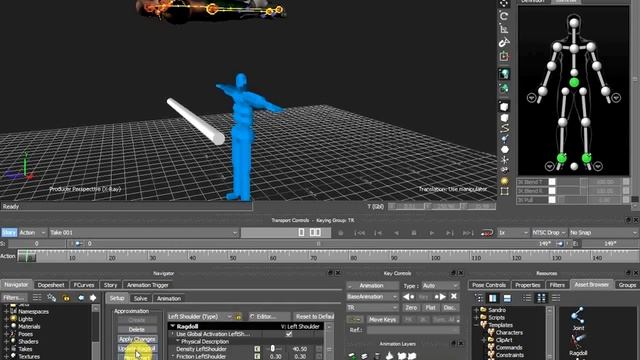Open the Properties tab in Resources

[527, 285]
